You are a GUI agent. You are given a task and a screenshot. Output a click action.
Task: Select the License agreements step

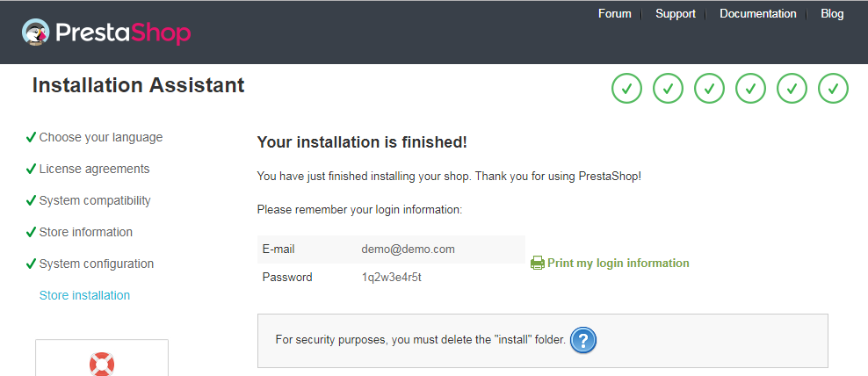click(x=94, y=169)
